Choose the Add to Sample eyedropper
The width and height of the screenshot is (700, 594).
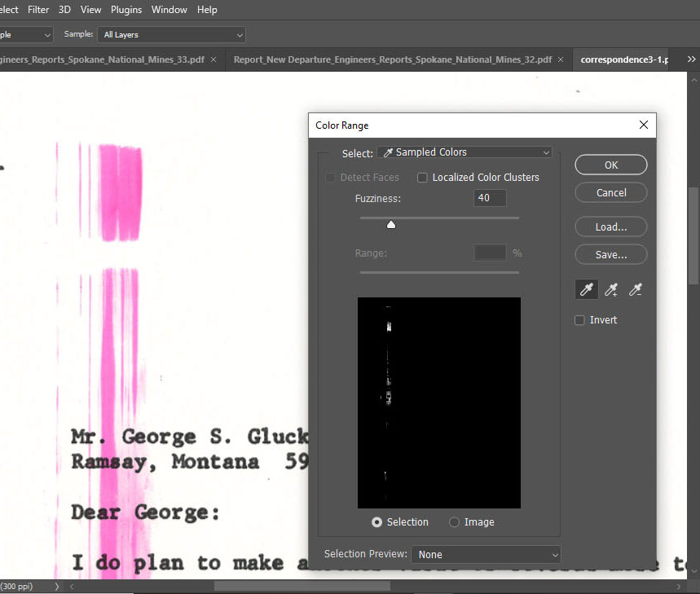611,289
